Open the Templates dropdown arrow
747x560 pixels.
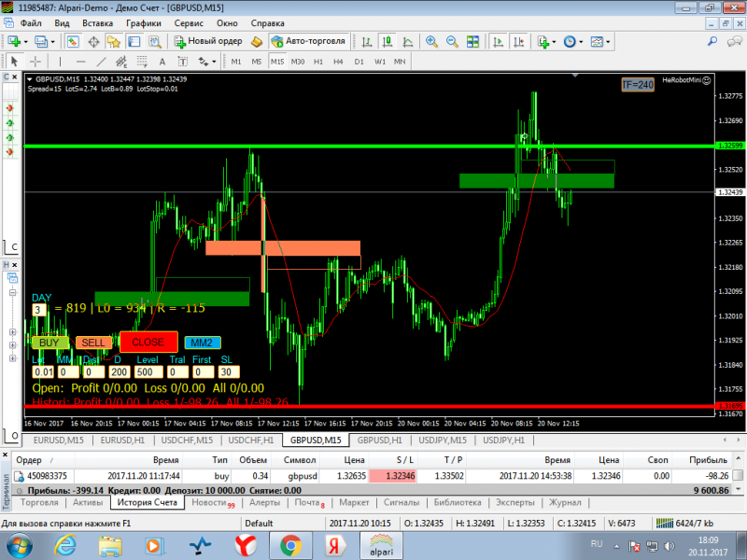pos(608,42)
